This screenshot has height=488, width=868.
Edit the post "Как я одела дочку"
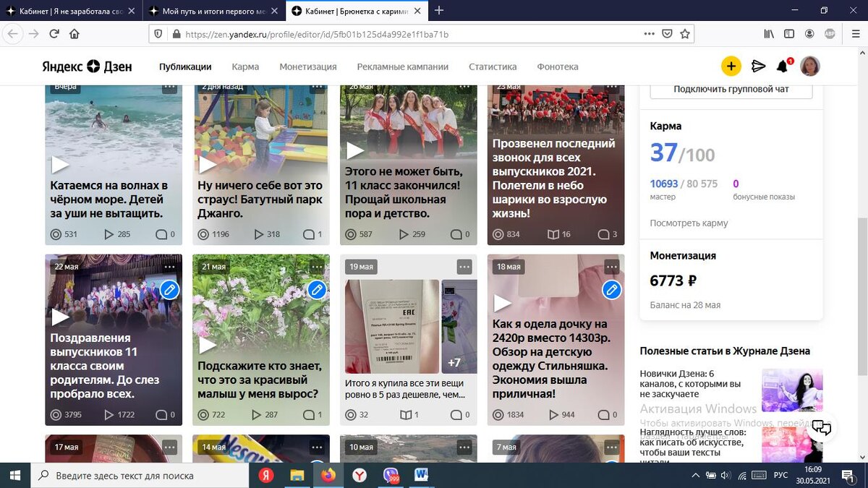coord(611,289)
